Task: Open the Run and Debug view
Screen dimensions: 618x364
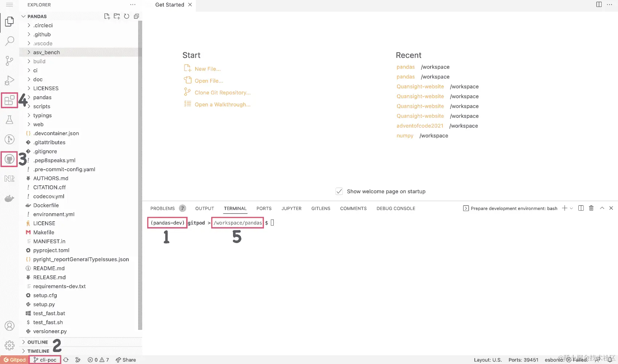Action: click(x=9, y=80)
